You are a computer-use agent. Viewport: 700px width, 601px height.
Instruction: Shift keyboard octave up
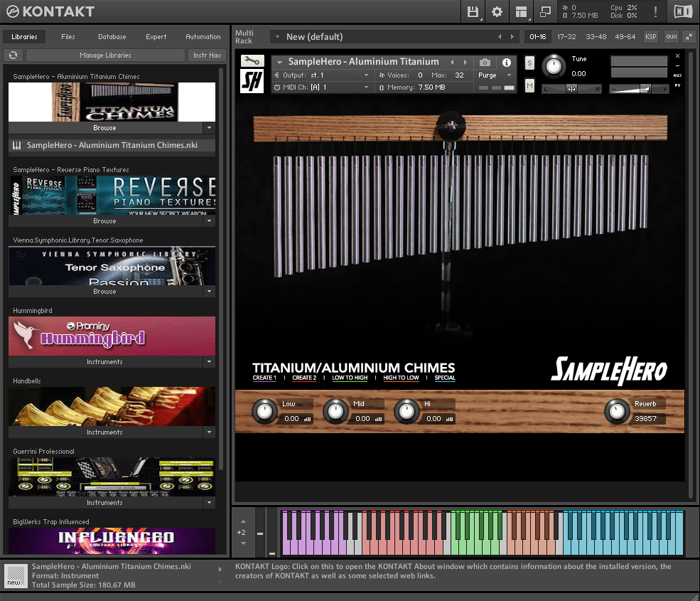point(243,521)
